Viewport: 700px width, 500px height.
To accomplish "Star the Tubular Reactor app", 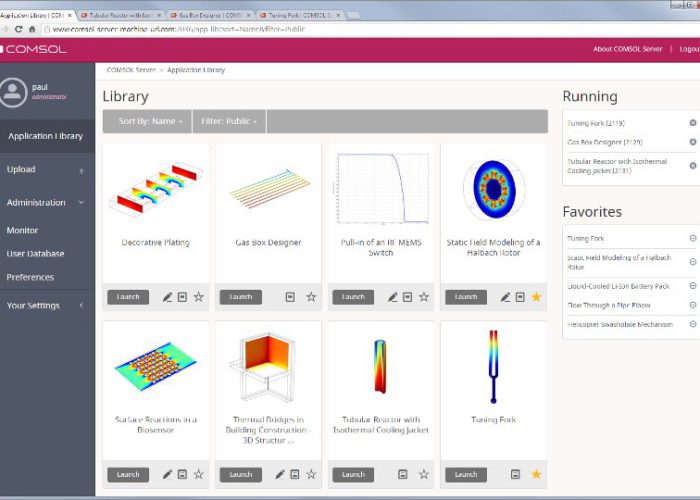I will click(424, 474).
